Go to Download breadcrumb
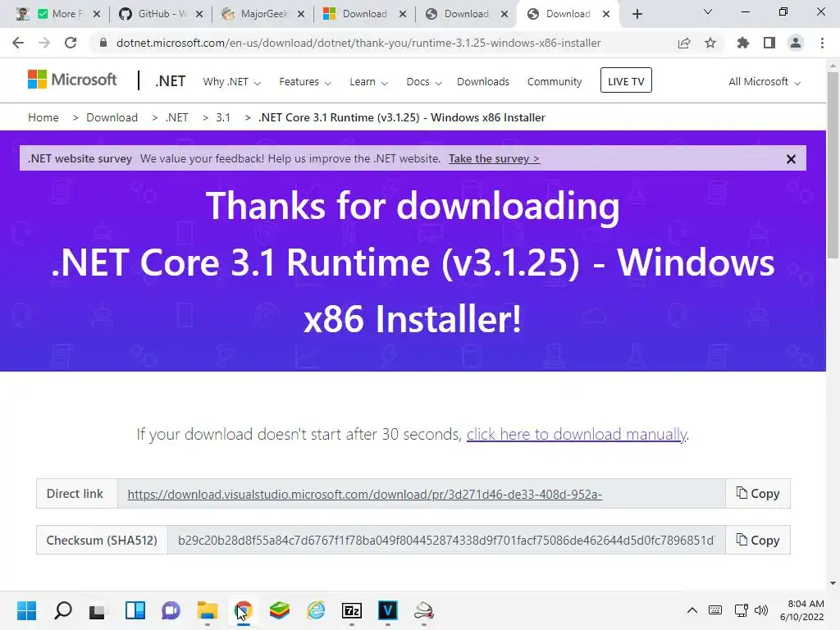This screenshot has height=630, width=840. pos(112,117)
